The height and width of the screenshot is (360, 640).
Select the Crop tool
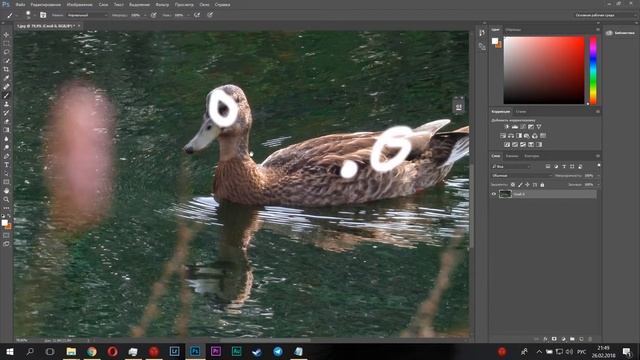pyautogui.click(x=6, y=69)
